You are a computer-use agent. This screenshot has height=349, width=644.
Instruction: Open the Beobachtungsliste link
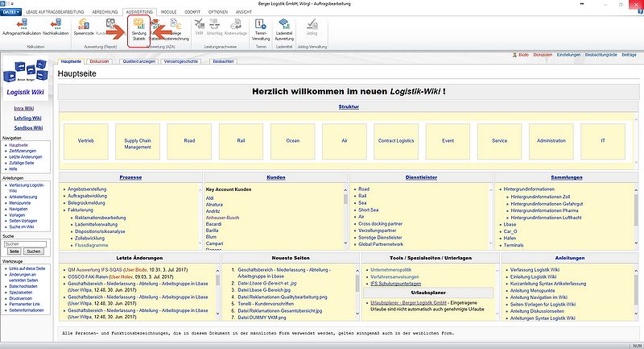click(601, 55)
